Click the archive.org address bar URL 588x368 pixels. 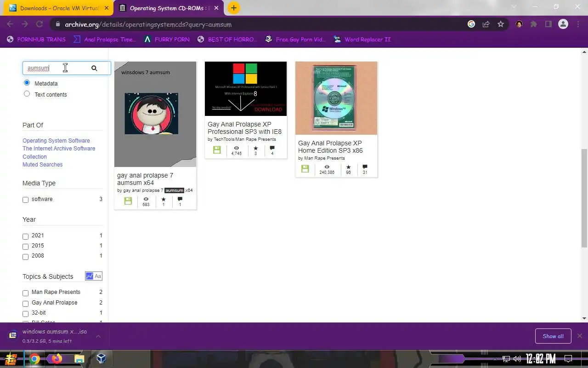click(x=148, y=24)
